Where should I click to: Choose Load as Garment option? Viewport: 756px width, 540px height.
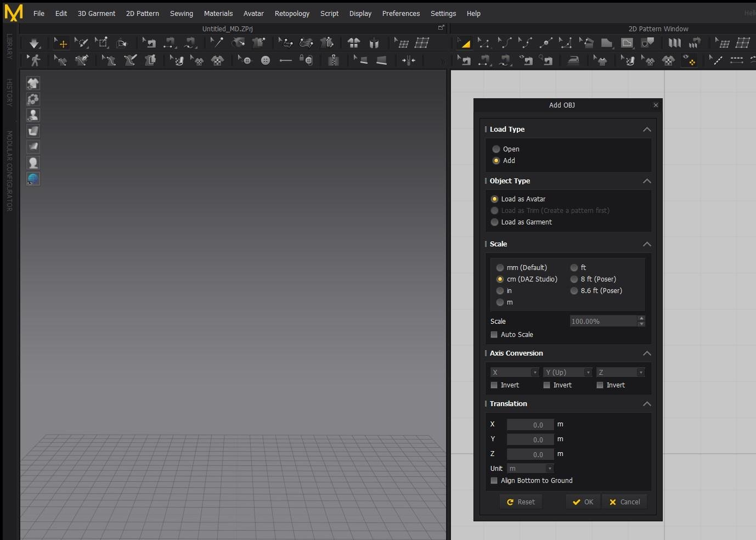click(x=494, y=222)
